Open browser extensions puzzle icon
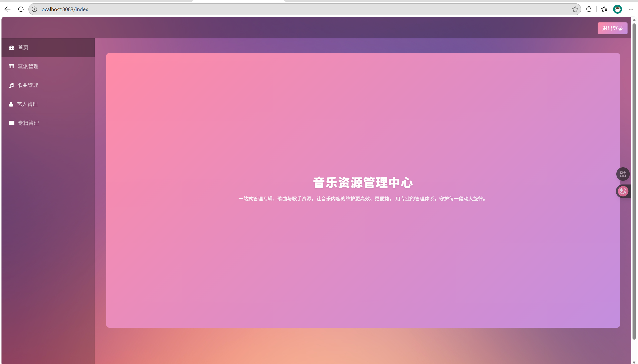Image resolution: width=638 pixels, height=364 pixels. [x=589, y=9]
